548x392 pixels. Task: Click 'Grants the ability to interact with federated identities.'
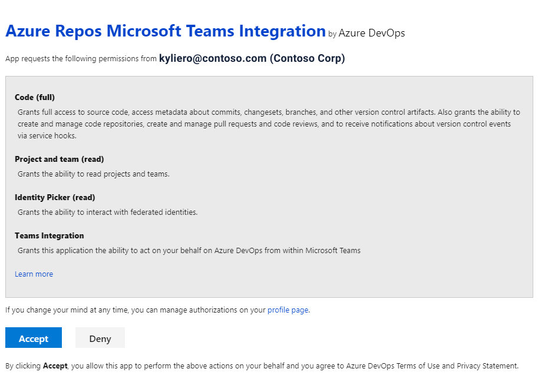point(108,212)
